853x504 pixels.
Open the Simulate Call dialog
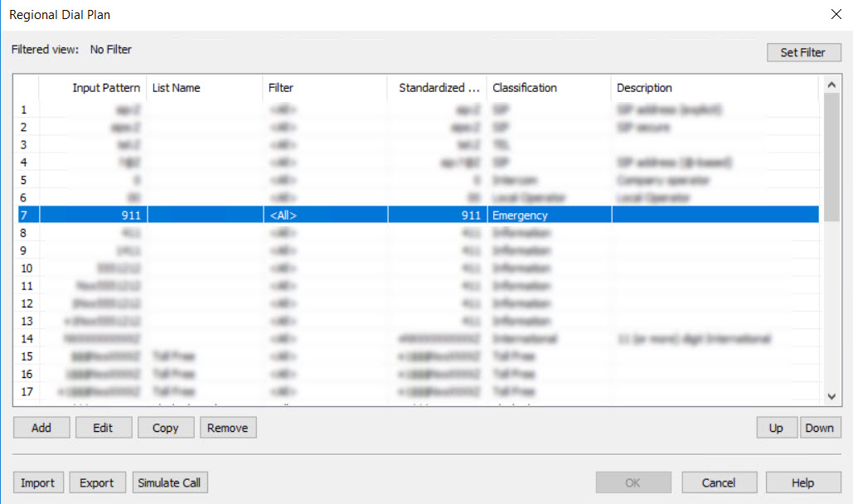[x=170, y=482]
